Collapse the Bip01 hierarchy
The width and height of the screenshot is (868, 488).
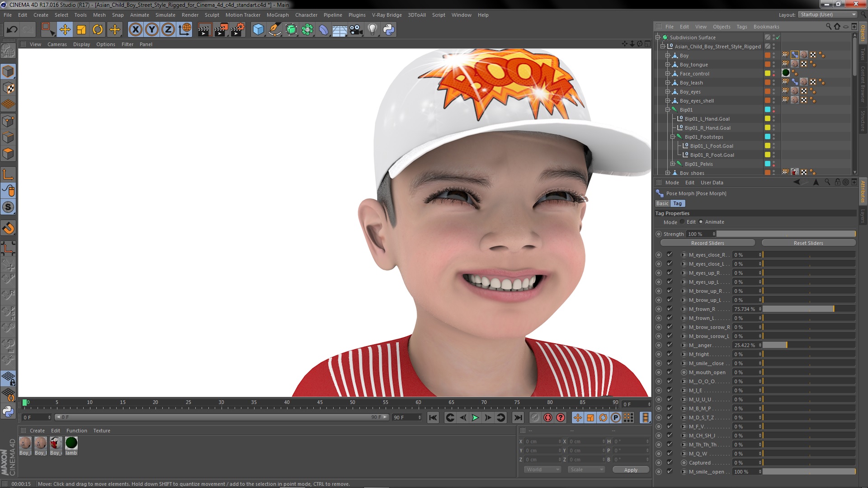pyautogui.click(x=667, y=110)
